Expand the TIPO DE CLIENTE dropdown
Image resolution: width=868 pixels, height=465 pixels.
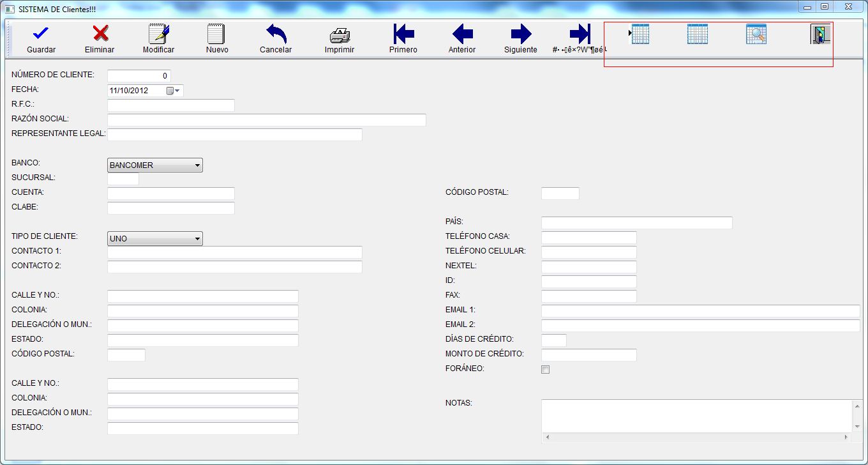click(197, 238)
